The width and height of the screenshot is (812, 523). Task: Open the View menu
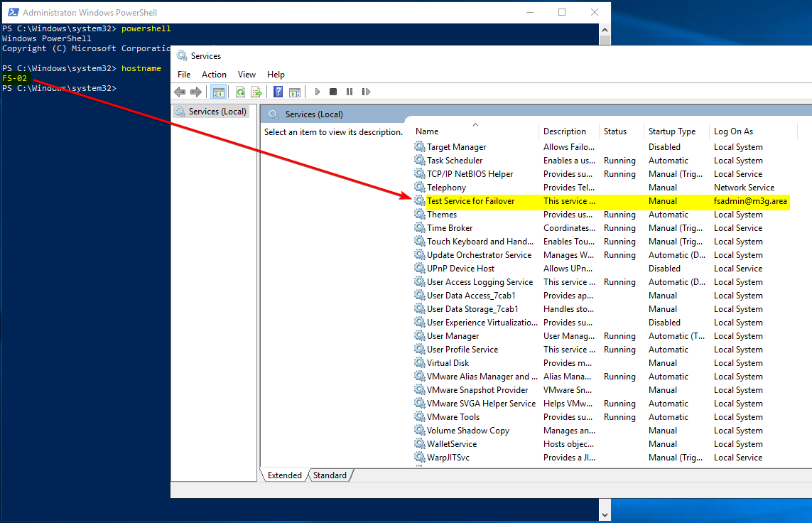point(247,75)
